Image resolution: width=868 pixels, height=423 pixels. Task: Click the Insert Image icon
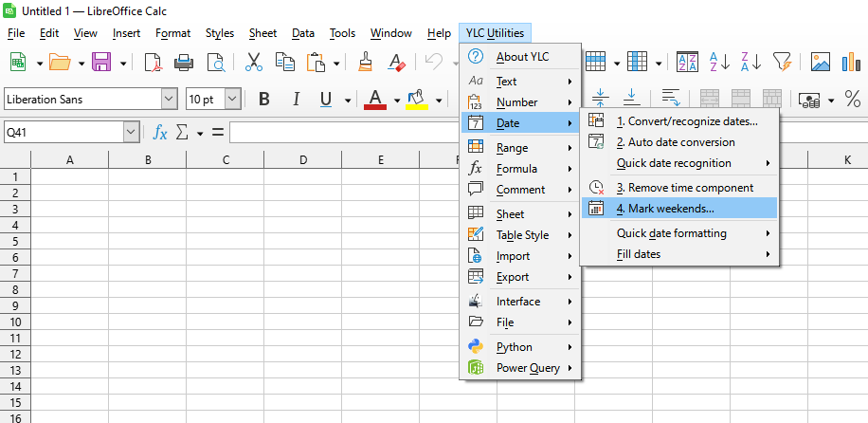(821, 63)
